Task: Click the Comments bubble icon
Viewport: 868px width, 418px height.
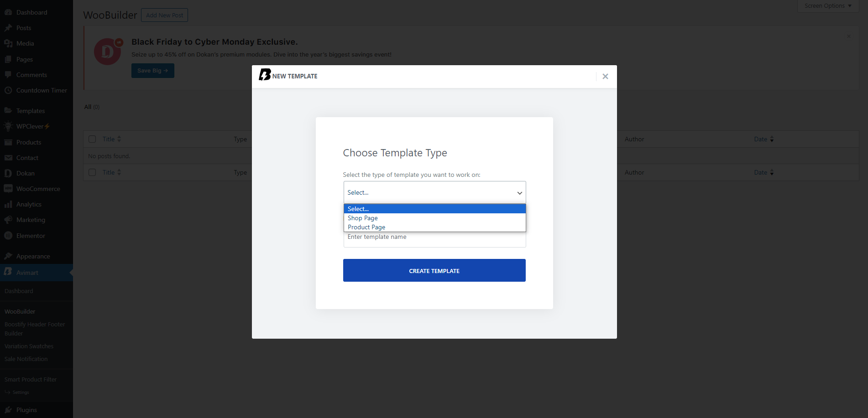Action: [8, 75]
